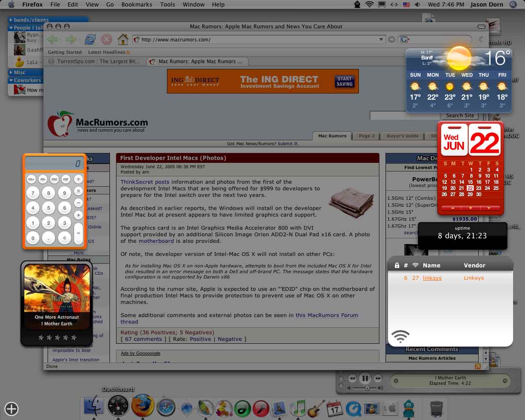Open the '67 comments' link
This screenshot has width=525, height=420.
pos(144,339)
